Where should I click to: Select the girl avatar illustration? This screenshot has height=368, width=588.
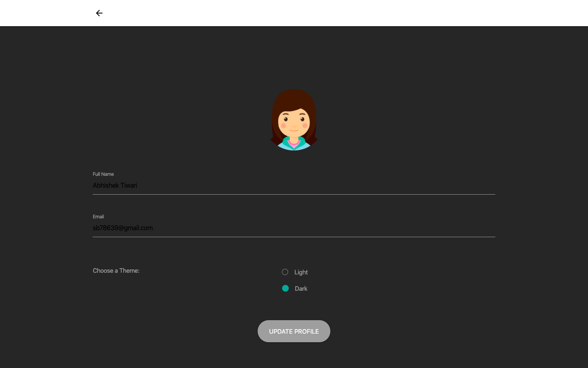294,119
